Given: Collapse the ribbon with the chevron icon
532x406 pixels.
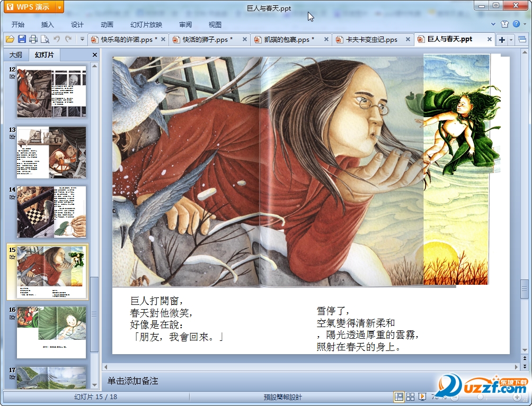Looking at the screenshot, I should coord(493,24).
